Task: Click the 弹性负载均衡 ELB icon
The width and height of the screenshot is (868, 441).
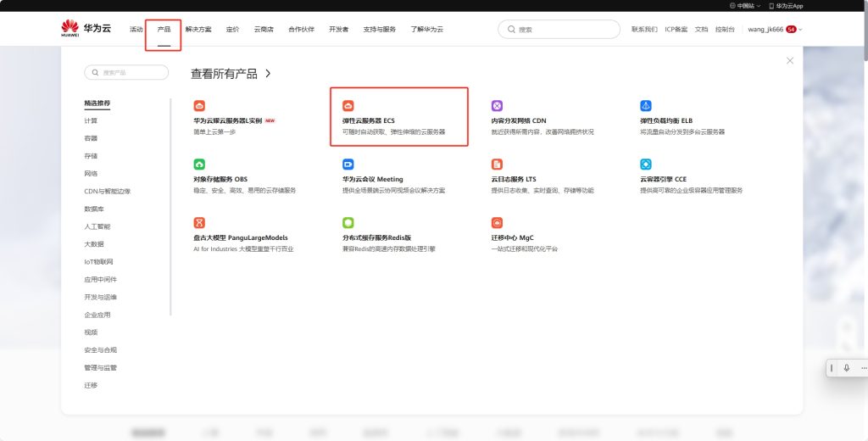Action: pyautogui.click(x=646, y=106)
